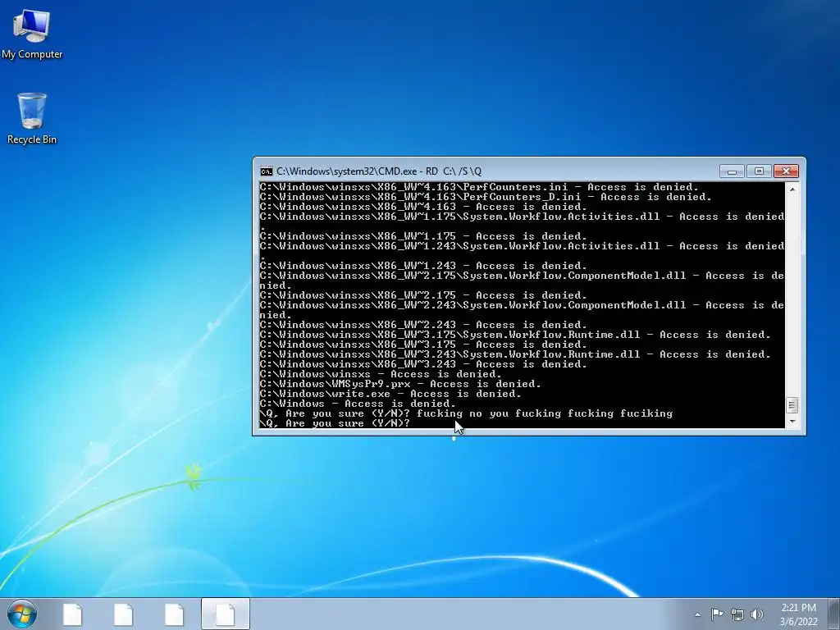This screenshot has width=840, height=630.
Task: Click the line 'X86_WW~2.175 - Access is denied.'
Action: pos(423,295)
